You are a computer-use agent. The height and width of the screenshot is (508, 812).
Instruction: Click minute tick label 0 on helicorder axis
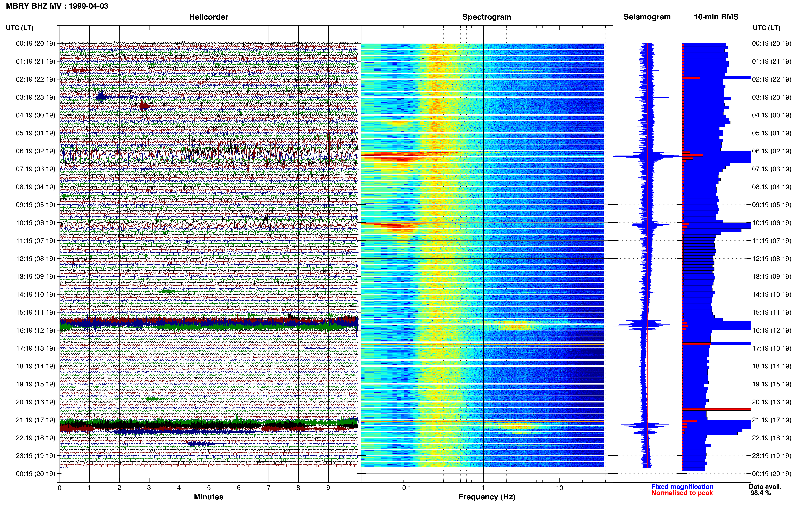[59, 488]
